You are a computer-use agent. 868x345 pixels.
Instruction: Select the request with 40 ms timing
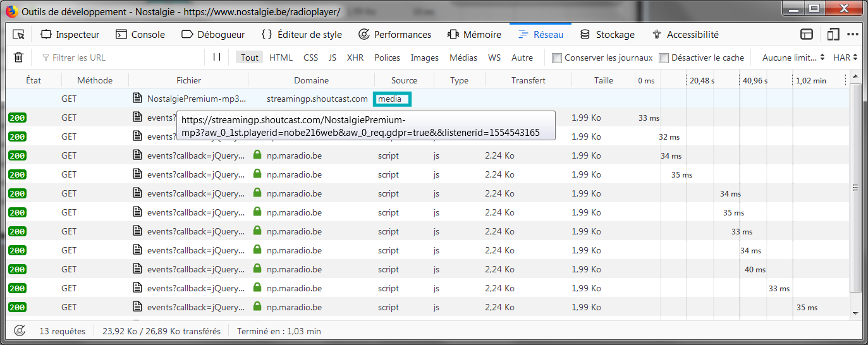428,269
